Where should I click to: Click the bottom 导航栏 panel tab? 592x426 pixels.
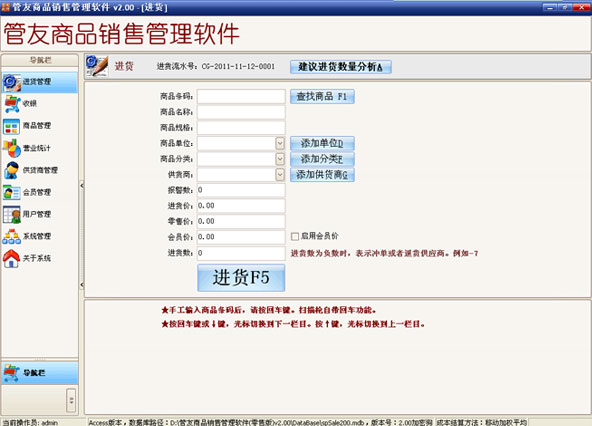(x=40, y=373)
